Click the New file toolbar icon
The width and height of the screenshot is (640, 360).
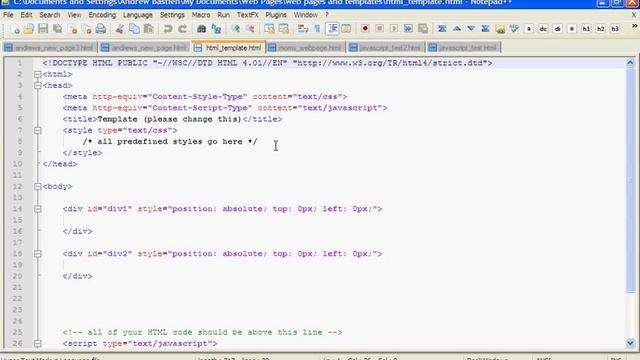pyautogui.click(x=16, y=29)
